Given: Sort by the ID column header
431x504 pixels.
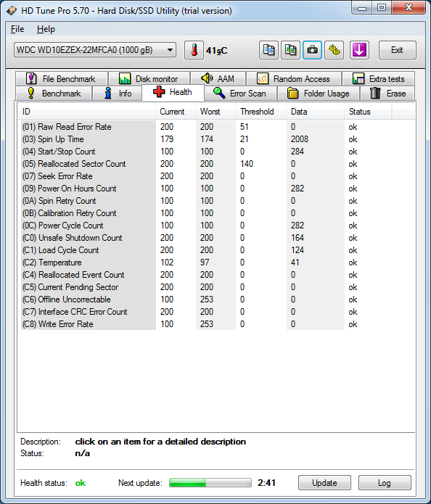Looking at the screenshot, I should (87, 112).
